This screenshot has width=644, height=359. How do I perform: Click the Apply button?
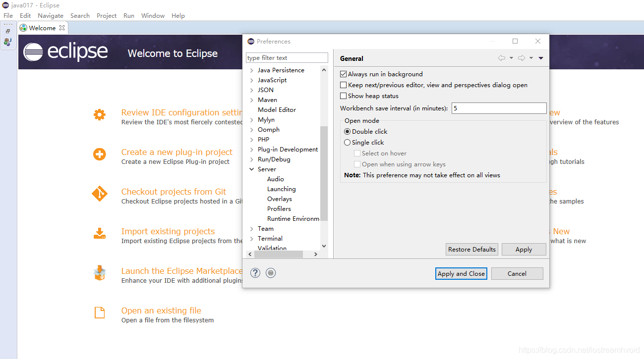(524, 249)
